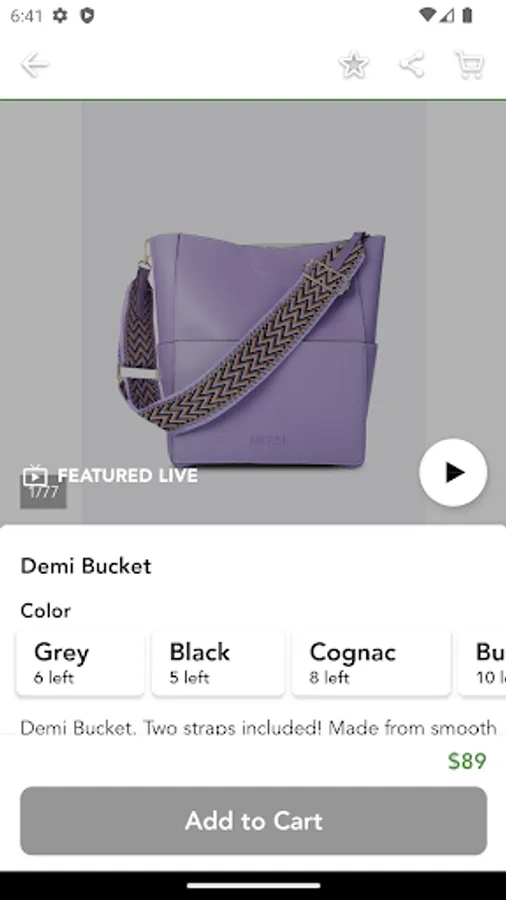The height and width of the screenshot is (900, 506).
Task: Go back using the arrow icon
Action: [34, 64]
